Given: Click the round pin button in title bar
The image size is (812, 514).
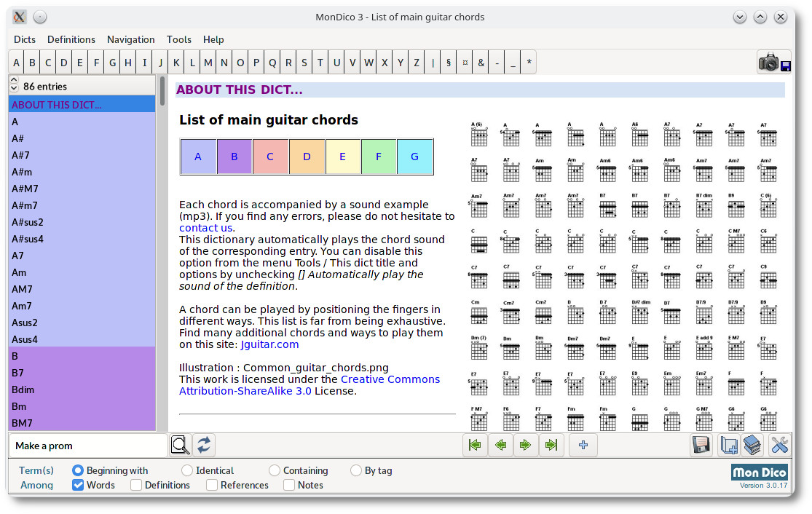Looking at the screenshot, I should pyautogui.click(x=40, y=17).
